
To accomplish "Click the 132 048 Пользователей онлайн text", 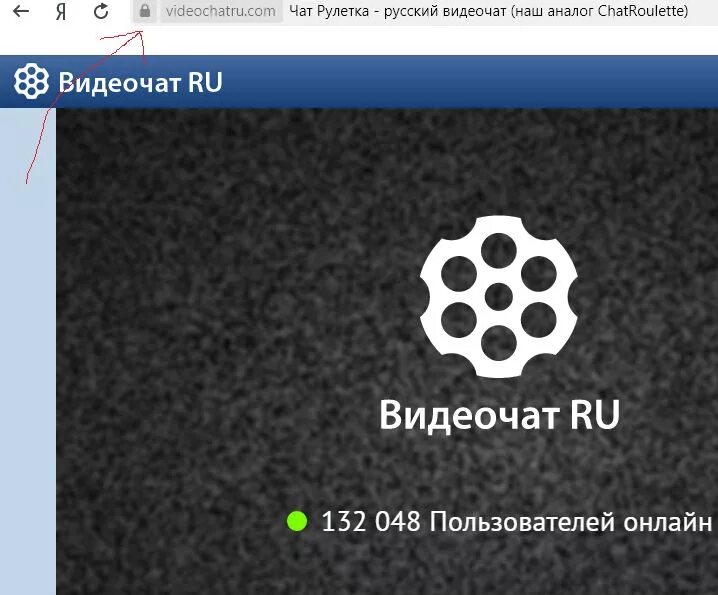I will click(517, 521).
